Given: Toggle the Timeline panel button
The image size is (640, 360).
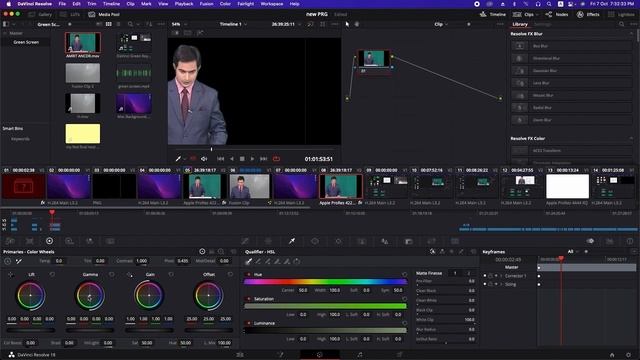Looking at the screenshot, I should pos(493,14).
